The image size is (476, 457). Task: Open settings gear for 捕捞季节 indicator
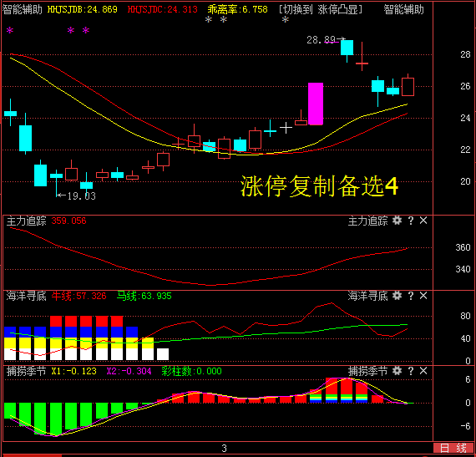click(397, 371)
